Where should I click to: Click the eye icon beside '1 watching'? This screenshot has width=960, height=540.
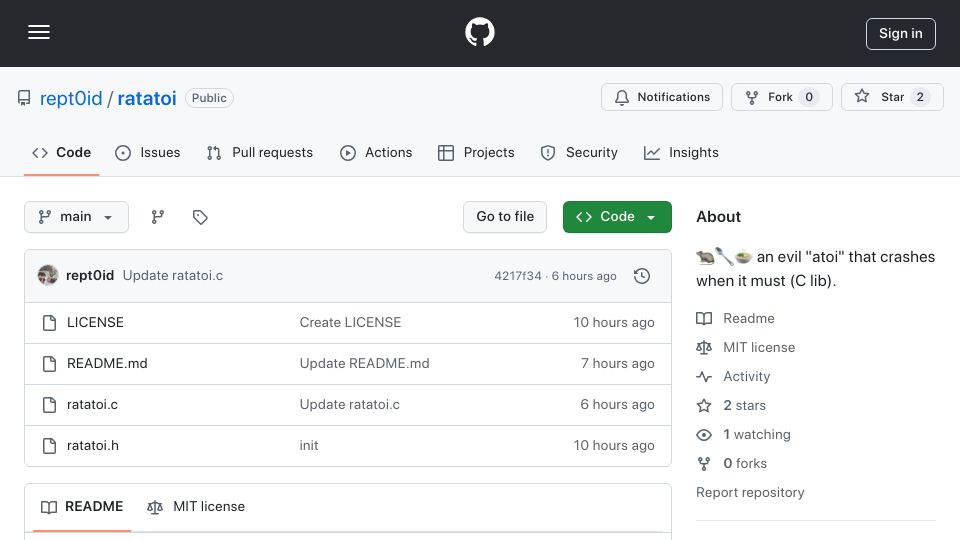tap(704, 435)
